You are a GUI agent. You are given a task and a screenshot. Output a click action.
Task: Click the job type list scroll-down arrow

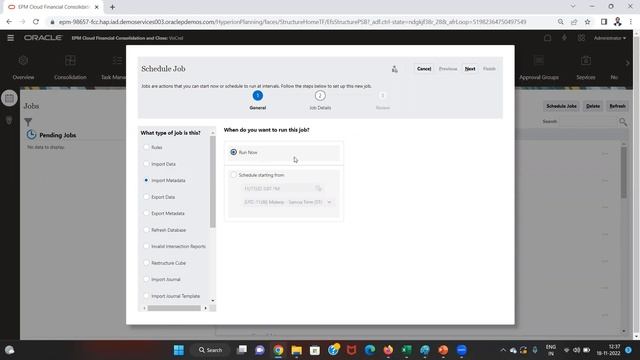click(x=213, y=300)
